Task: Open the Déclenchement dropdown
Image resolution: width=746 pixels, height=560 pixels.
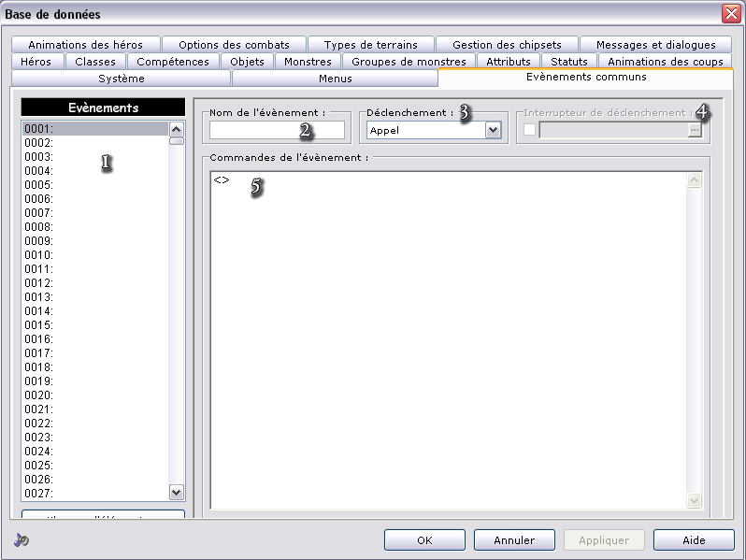Action: [x=493, y=130]
